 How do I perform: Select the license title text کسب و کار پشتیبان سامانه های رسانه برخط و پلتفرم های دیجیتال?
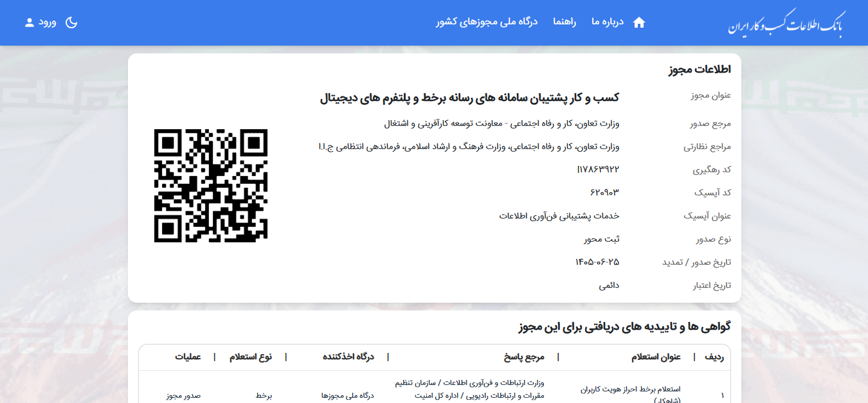click(x=469, y=98)
